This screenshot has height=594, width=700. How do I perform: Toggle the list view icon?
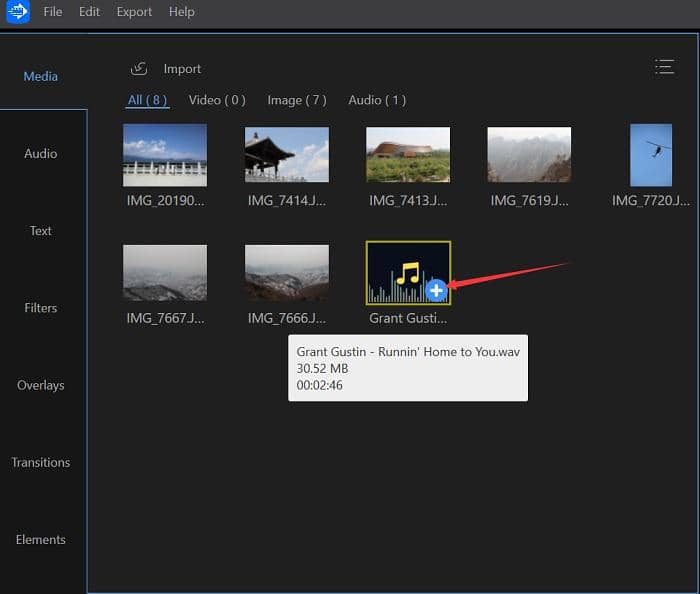tap(664, 67)
